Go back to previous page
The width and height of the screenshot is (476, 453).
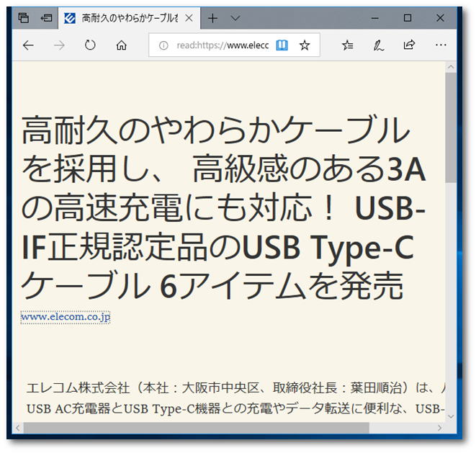[29, 45]
